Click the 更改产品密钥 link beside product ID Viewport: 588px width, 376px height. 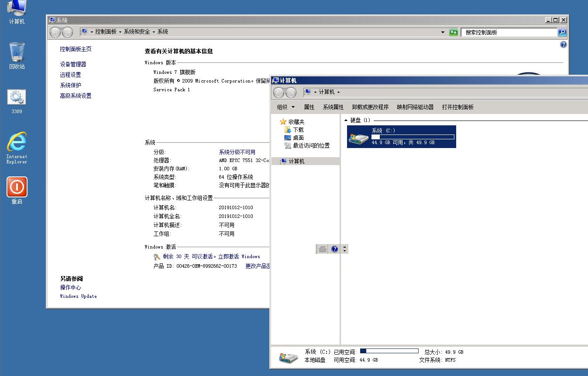[x=258, y=266]
